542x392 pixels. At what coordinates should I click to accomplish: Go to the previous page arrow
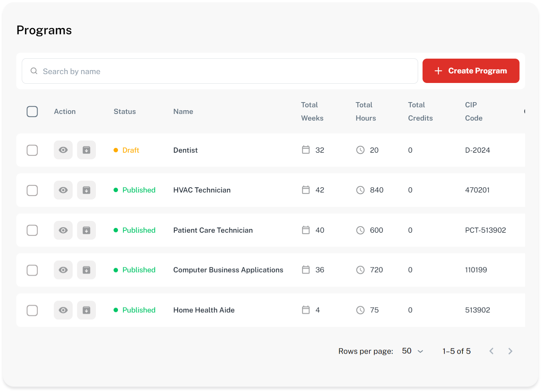pos(491,351)
